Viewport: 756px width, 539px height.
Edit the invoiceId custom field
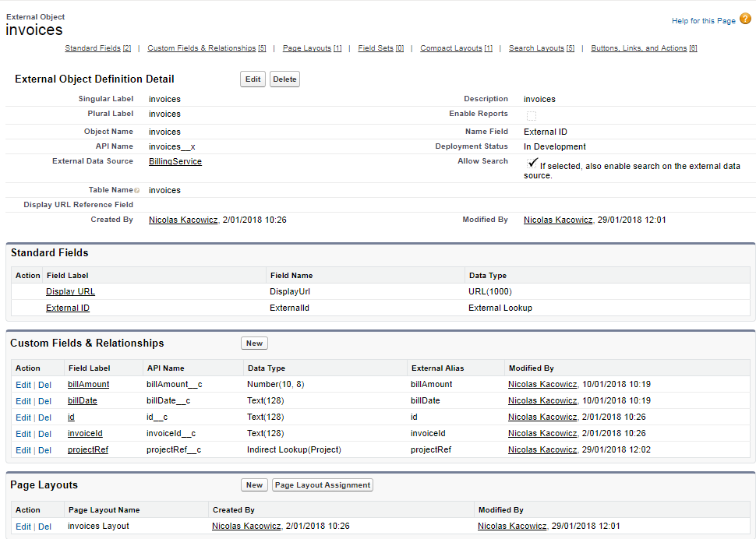tap(23, 434)
